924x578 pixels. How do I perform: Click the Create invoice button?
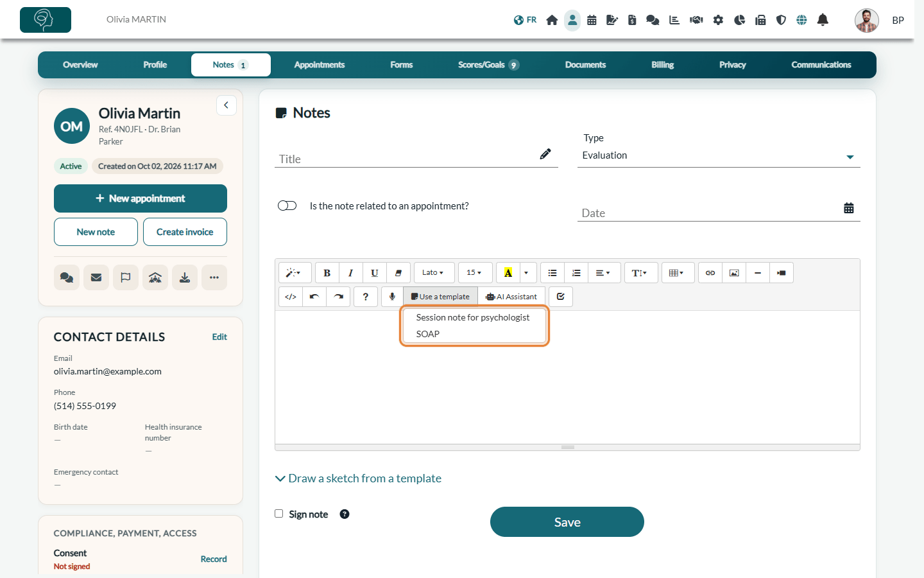(185, 232)
